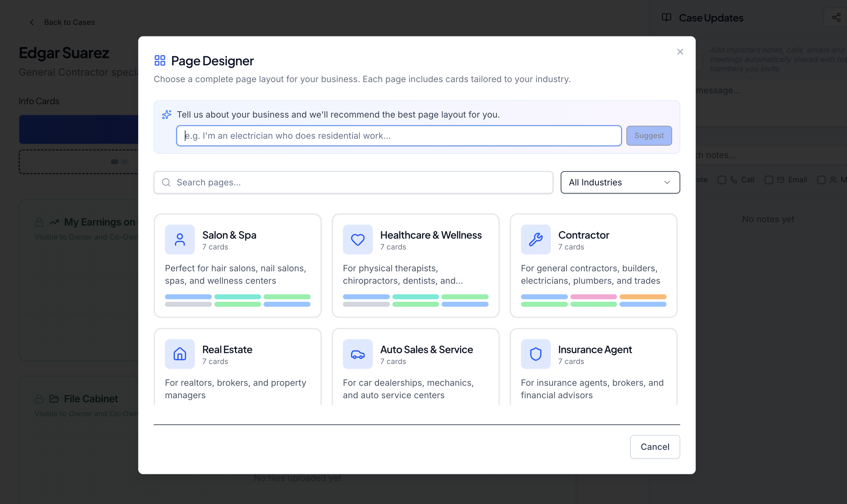Click the Back to Cases link
Image resolution: width=847 pixels, height=504 pixels.
pos(69,22)
